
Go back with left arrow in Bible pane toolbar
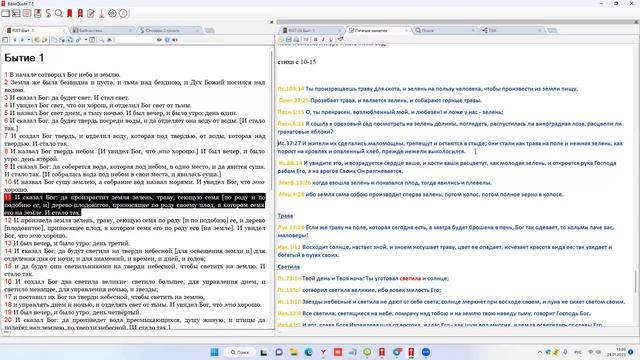[15, 40]
